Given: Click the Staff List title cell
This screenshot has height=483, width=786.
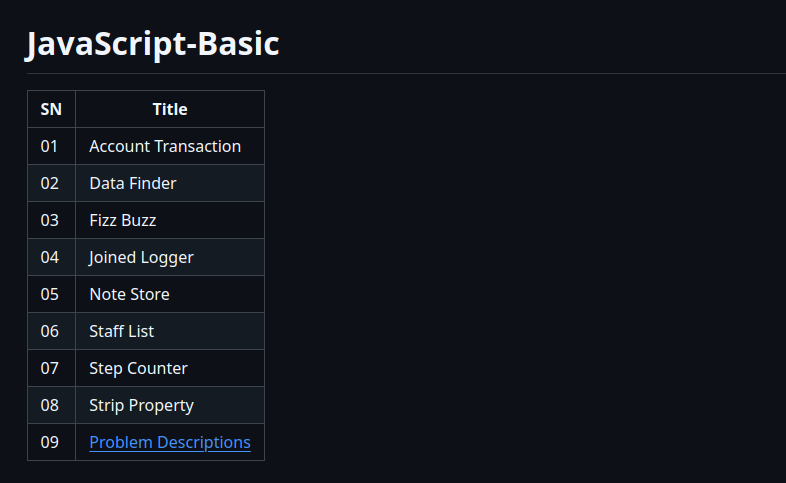Looking at the screenshot, I should coord(121,331).
